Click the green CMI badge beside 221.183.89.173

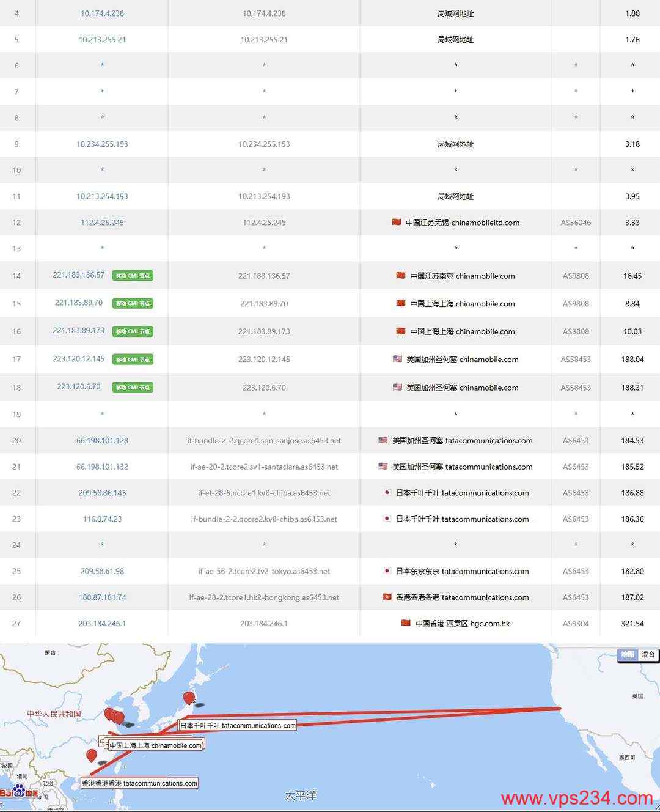(x=133, y=331)
